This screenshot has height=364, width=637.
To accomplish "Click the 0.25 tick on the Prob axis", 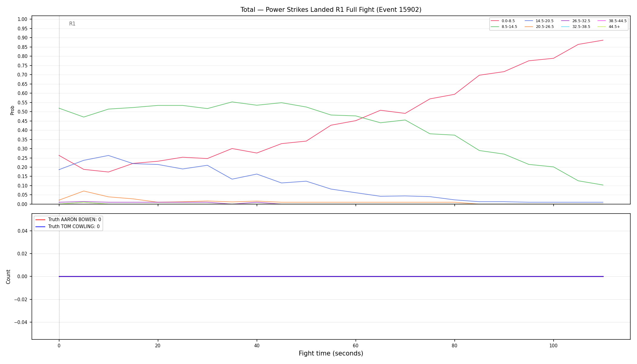I will pyautogui.click(x=22, y=158).
